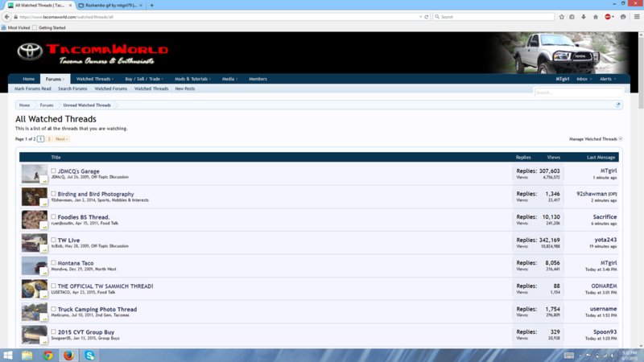
Task: Click Unread Watched Threads breadcrumb
Action: pyautogui.click(x=87, y=105)
